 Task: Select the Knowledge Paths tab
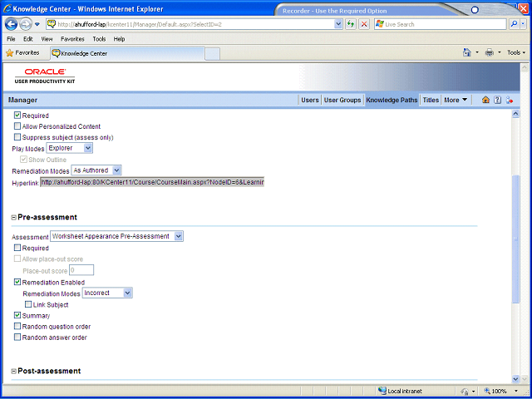tap(392, 100)
